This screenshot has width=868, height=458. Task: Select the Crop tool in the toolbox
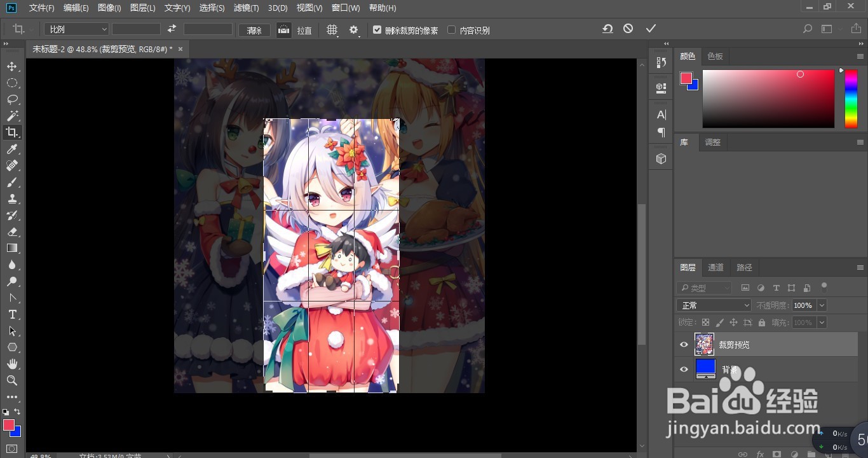pyautogui.click(x=12, y=132)
